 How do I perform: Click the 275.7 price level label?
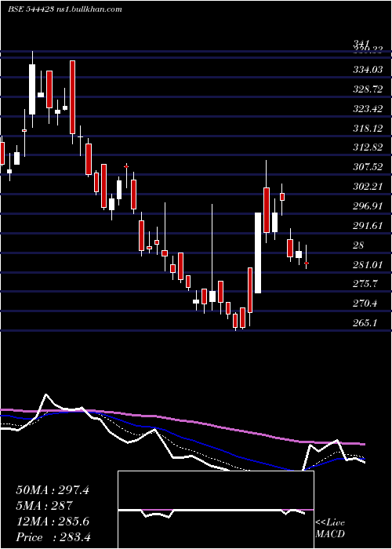tap(365, 284)
